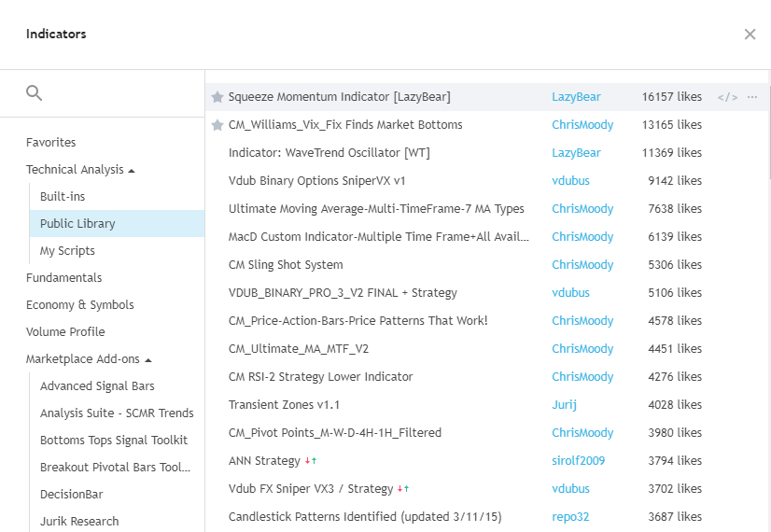Open more options for Squeeze Momentum Indicator

click(752, 97)
